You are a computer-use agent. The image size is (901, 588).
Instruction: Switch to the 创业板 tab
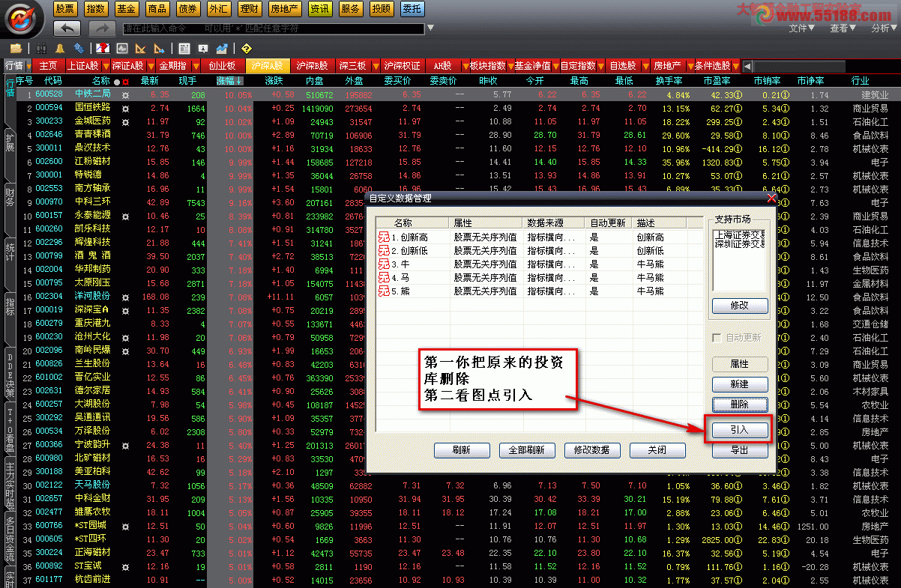[x=223, y=66]
